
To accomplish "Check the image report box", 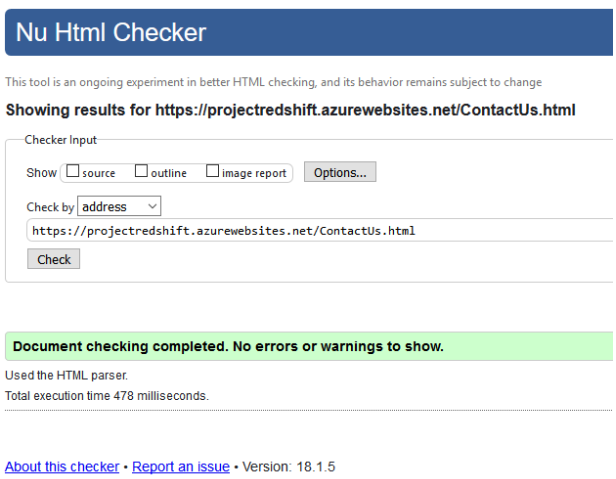I will (213, 171).
